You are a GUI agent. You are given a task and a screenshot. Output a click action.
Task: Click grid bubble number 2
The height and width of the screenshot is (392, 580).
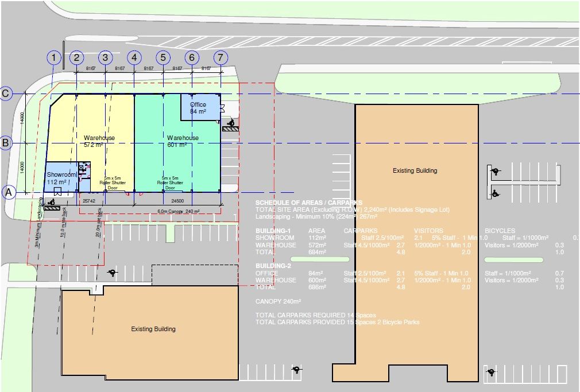(x=76, y=57)
